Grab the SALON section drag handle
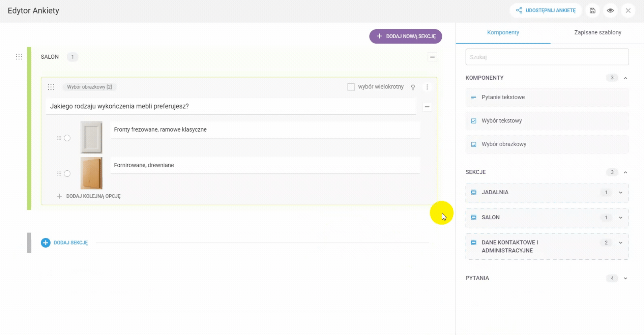 (x=19, y=57)
